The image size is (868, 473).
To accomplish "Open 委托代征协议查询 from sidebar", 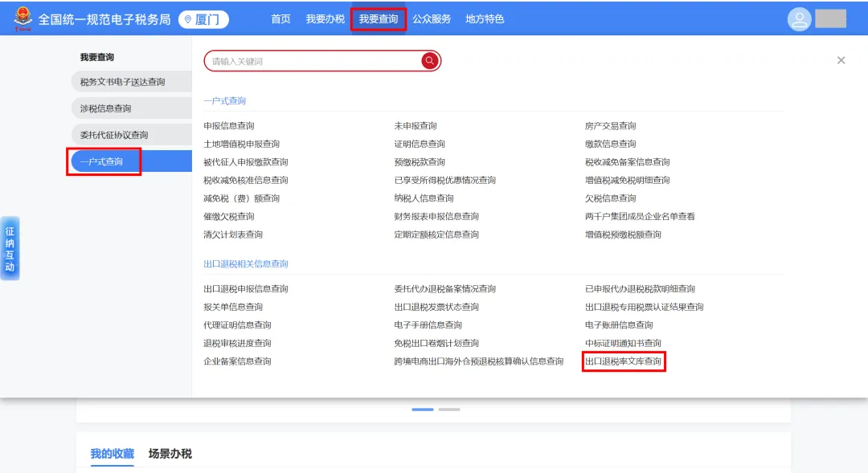I will pos(114,133).
